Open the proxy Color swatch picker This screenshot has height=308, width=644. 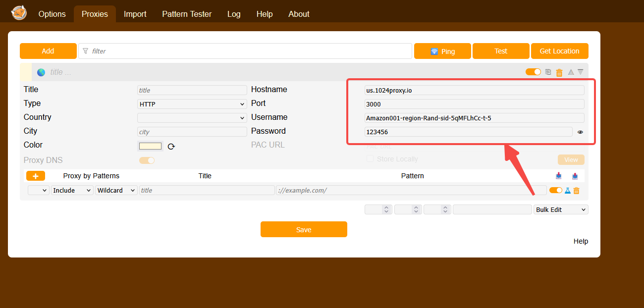pos(151,146)
